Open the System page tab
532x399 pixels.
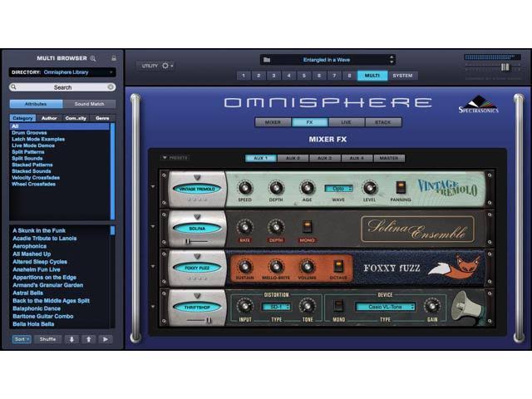tap(402, 76)
